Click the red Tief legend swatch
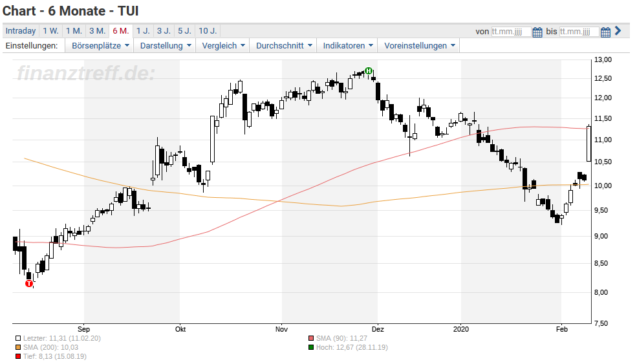The height and width of the screenshot is (364, 637). tap(18, 356)
